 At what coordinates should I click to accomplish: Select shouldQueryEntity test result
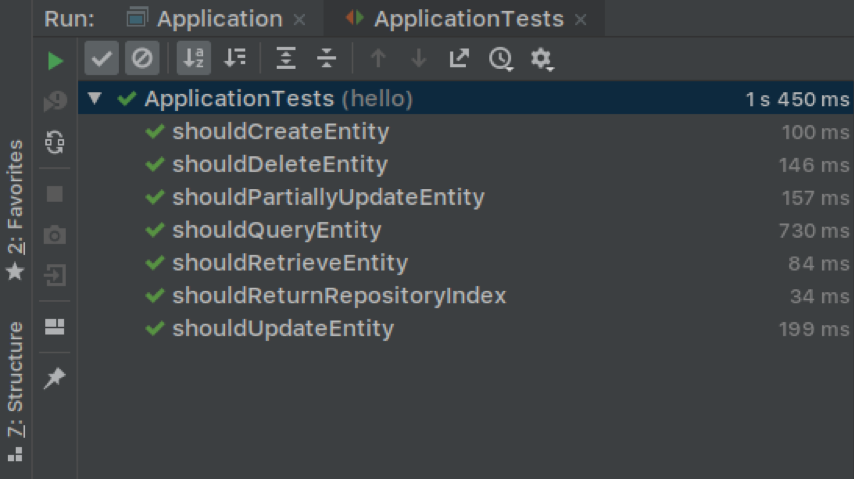(x=466, y=230)
